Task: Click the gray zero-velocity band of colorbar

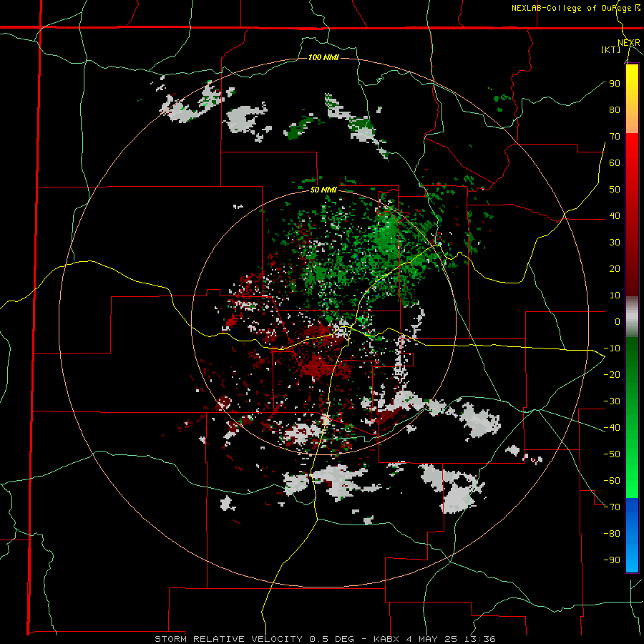Action: coord(632,317)
